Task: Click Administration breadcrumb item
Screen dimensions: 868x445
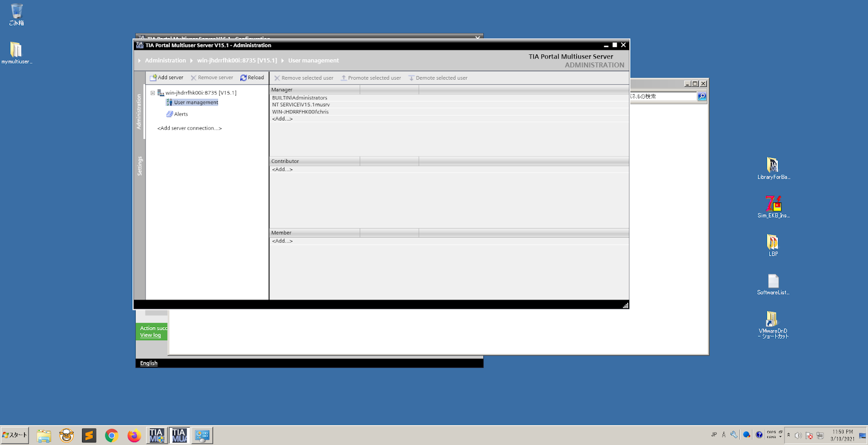Action: pyautogui.click(x=165, y=61)
